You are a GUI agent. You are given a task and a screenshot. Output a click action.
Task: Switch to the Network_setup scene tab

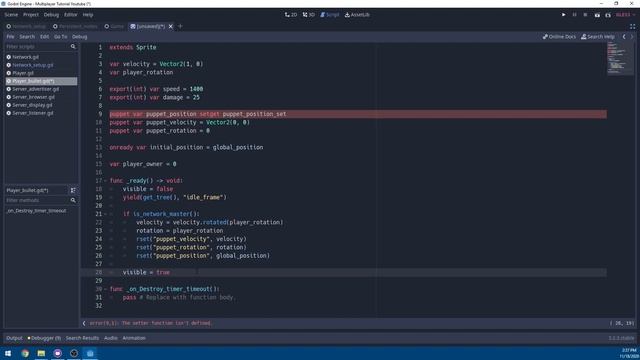[26, 26]
